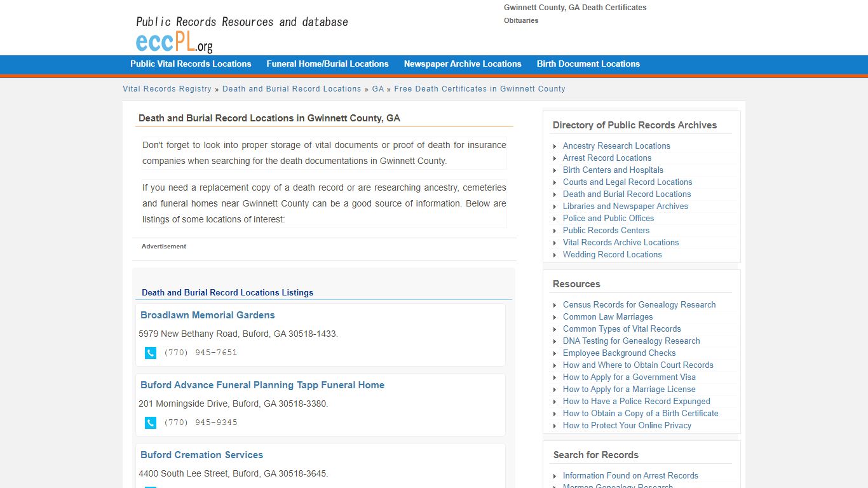Click arrow bullet beside Census Records entry
The width and height of the screenshot is (868, 488).
(x=555, y=306)
